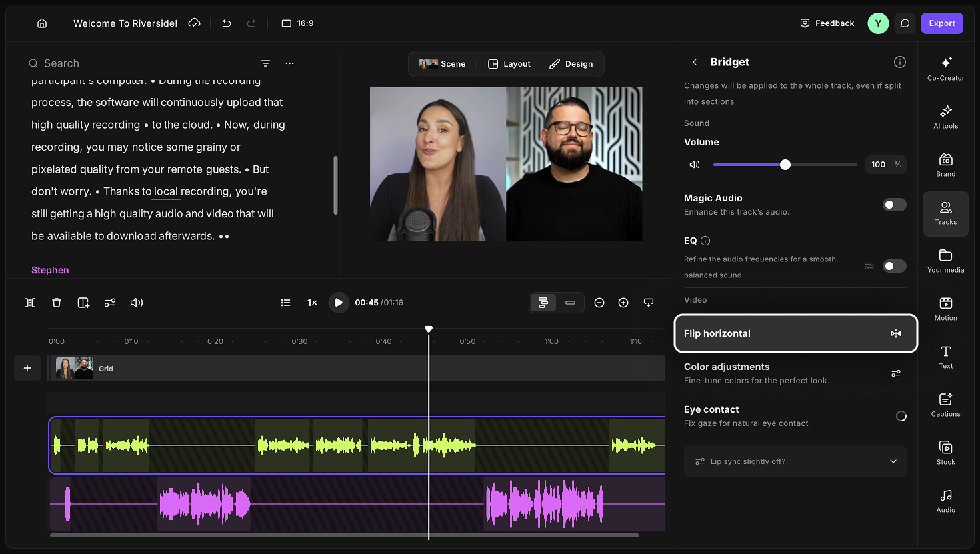
Task: Enable Magic Audio toggle
Action: click(x=894, y=205)
